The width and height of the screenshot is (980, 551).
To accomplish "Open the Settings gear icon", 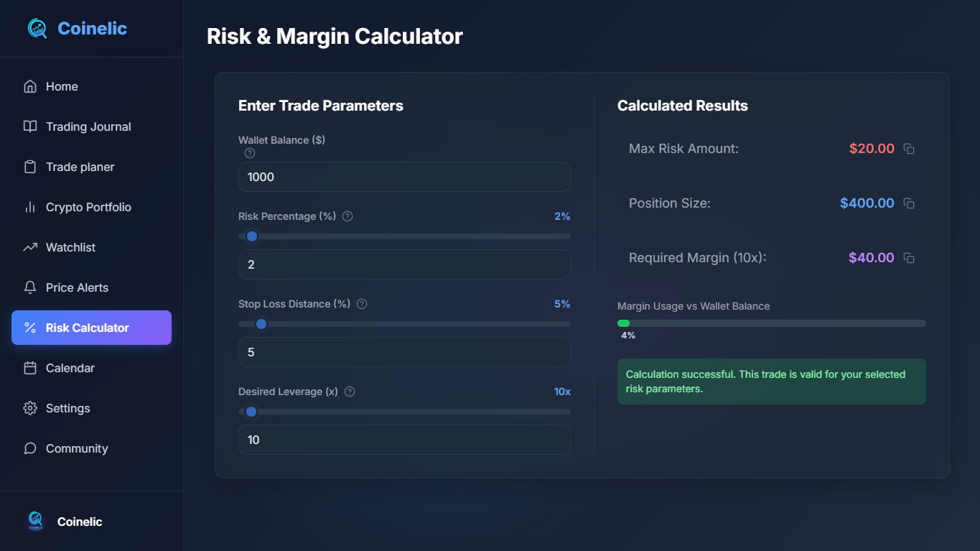I will click(29, 408).
